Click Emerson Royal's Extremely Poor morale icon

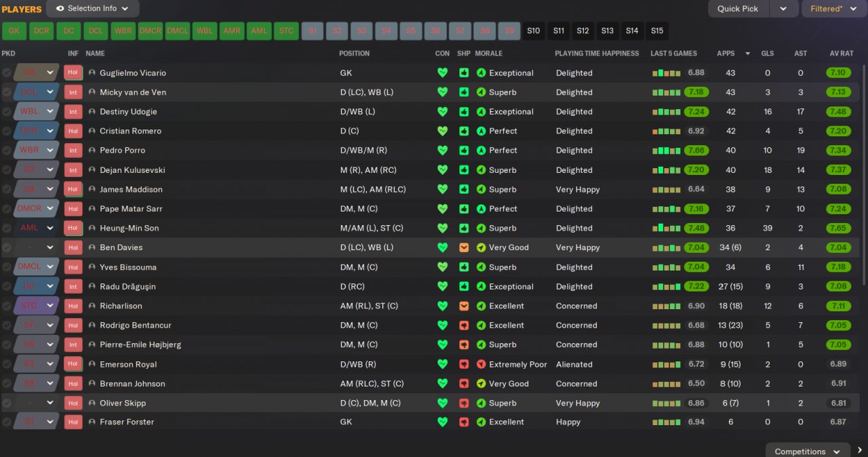[x=481, y=364]
